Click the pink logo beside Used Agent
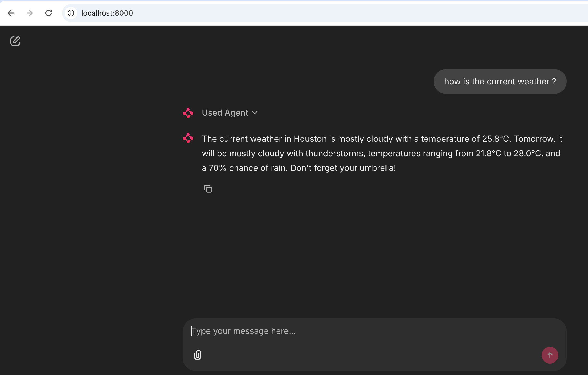Viewport: 588px width, 375px height. click(188, 113)
